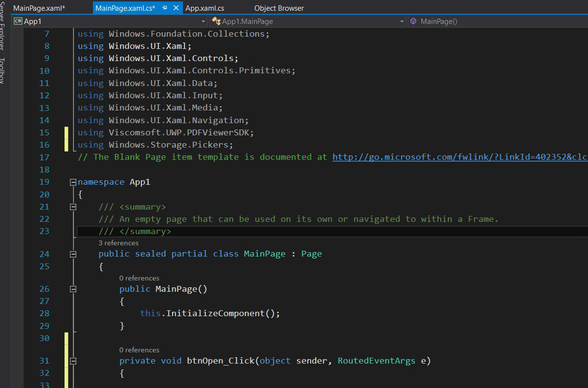588x388 pixels.
Task: Place the cursor on the this.InitializeComponent() line
Action: pyautogui.click(x=210, y=313)
